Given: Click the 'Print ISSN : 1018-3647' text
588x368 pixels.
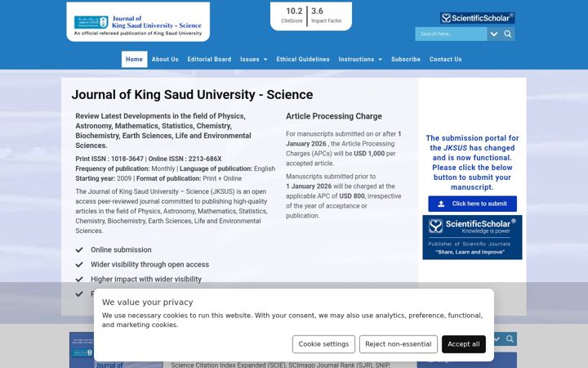Looking at the screenshot, I should [109, 159].
